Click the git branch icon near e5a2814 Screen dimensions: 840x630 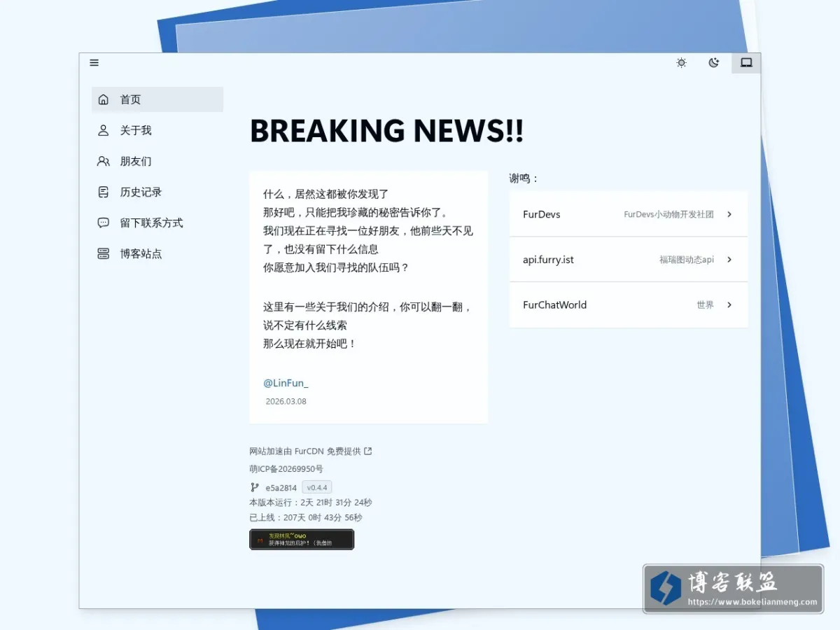pyautogui.click(x=255, y=487)
